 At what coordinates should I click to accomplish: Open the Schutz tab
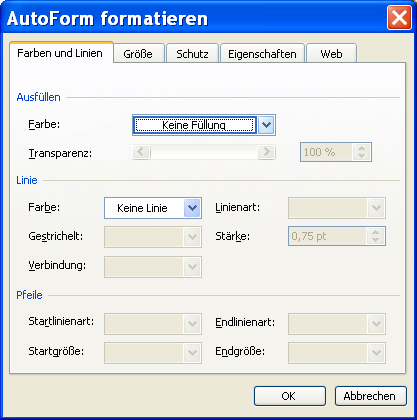click(192, 54)
